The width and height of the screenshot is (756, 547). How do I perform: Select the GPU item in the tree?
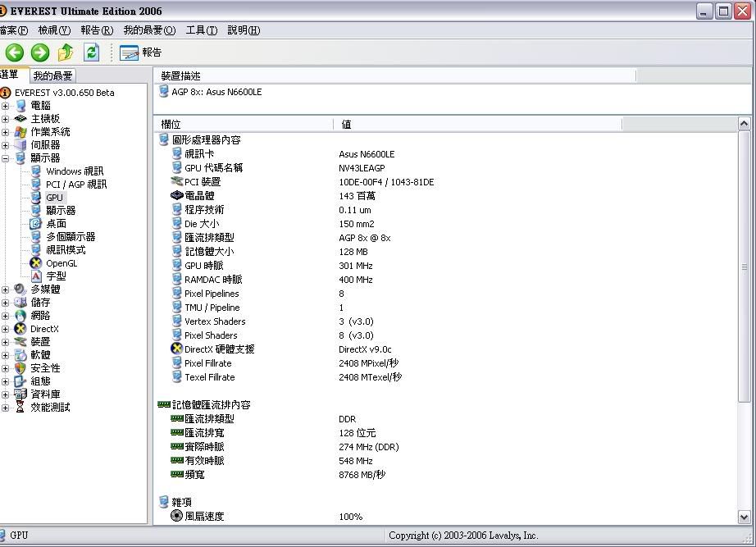[54, 198]
